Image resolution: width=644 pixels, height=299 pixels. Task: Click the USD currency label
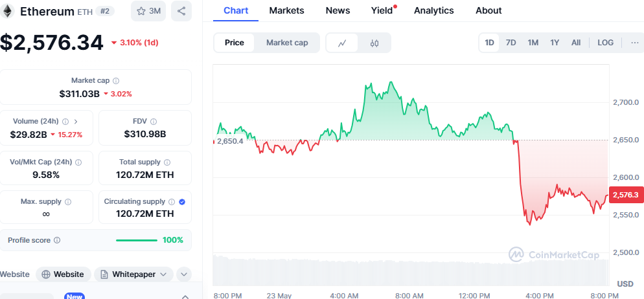coord(625,284)
